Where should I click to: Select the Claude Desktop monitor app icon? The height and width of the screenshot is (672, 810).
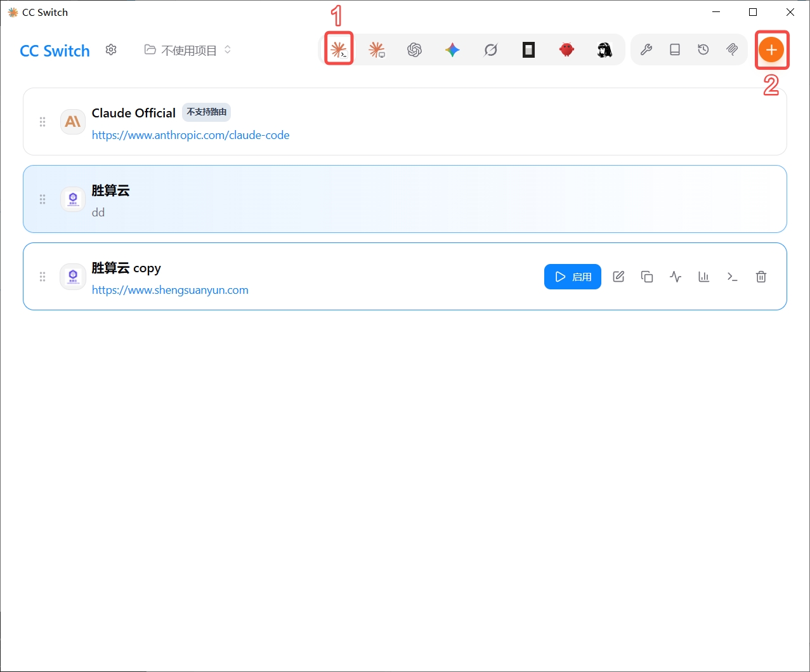point(377,49)
